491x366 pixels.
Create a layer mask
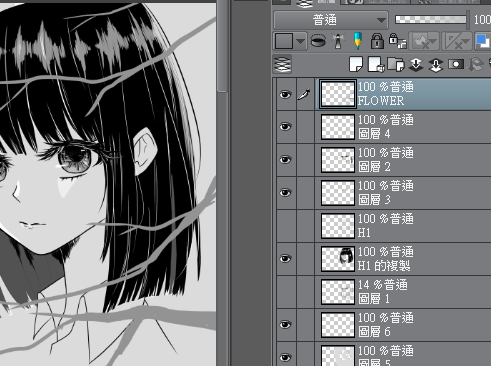click(456, 64)
